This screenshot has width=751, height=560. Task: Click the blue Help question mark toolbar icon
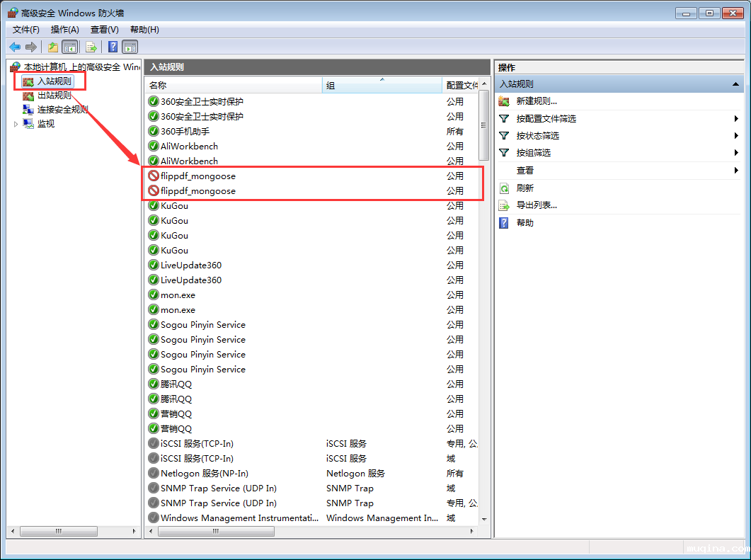113,47
